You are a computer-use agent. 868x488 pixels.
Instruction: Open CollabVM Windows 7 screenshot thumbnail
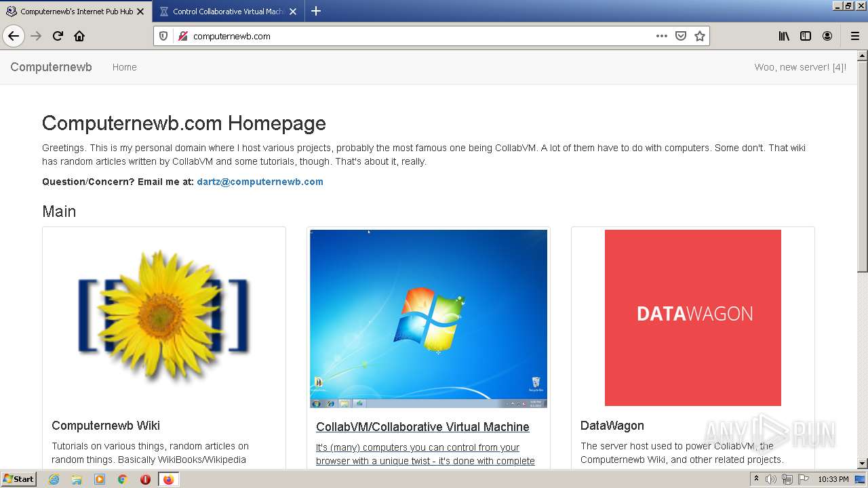coord(429,319)
